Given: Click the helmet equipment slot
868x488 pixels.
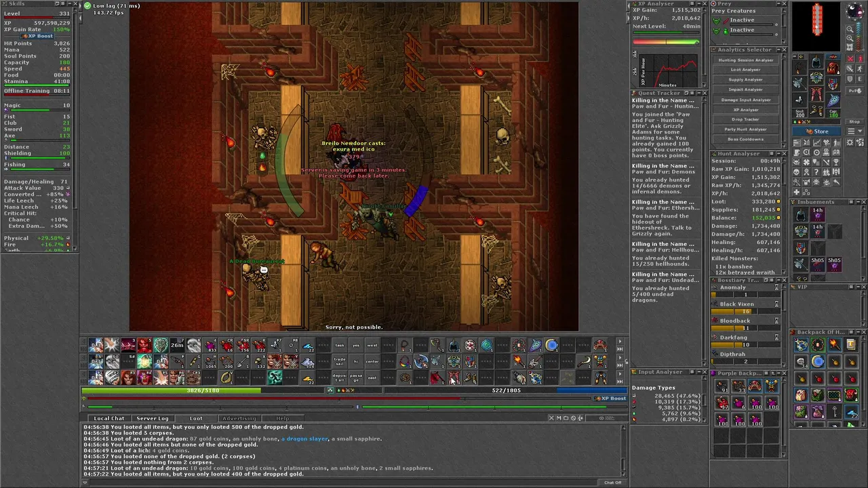Looking at the screenshot, I should tap(816, 61).
